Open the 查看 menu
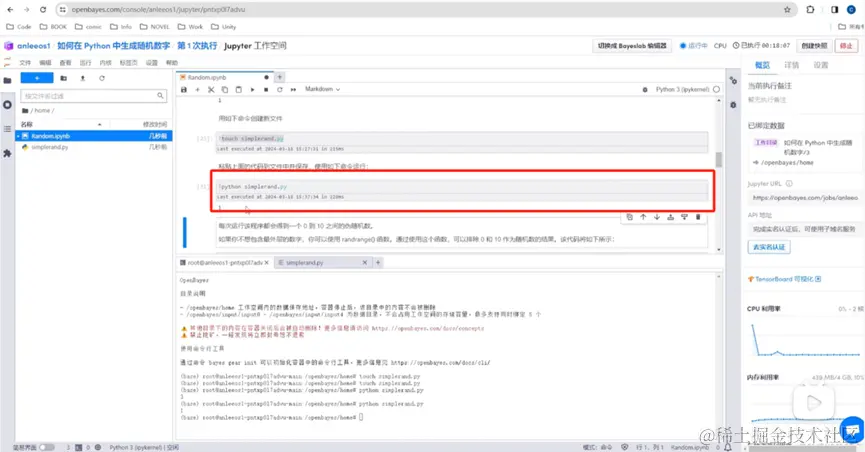Screen dimensions: 865x452 tap(65, 63)
